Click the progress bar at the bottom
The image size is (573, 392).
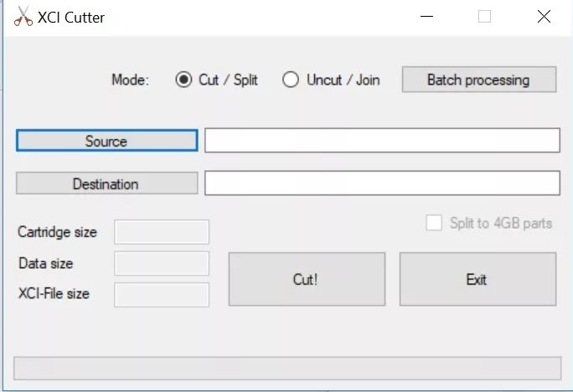[x=286, y=368]
